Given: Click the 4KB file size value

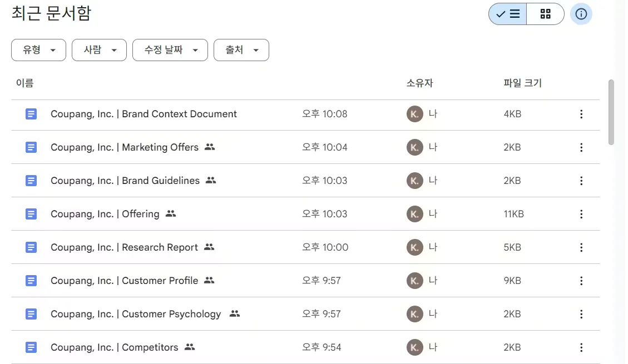Looking at the screenshot, I should 512,114.
